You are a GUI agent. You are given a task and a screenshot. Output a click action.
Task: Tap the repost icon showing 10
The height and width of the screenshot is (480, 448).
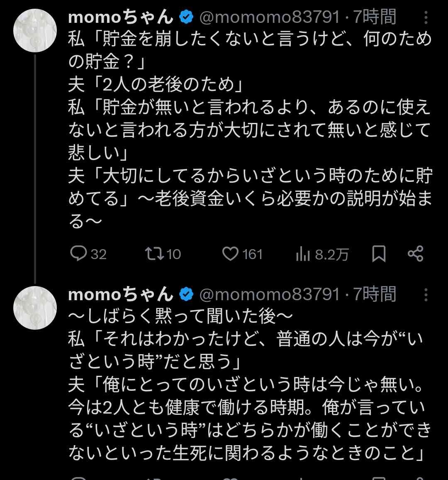tap(154, 253)
